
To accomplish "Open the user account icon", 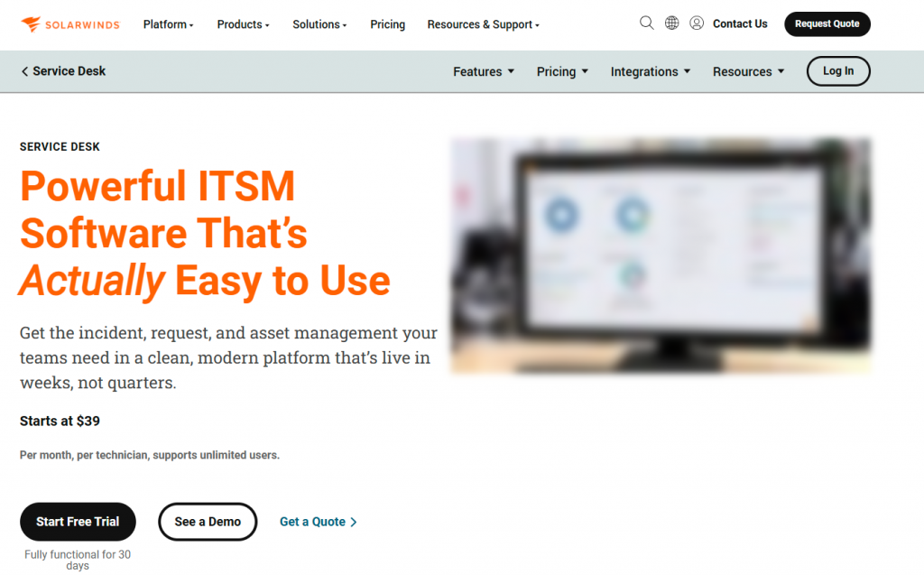I will point(697,23).
